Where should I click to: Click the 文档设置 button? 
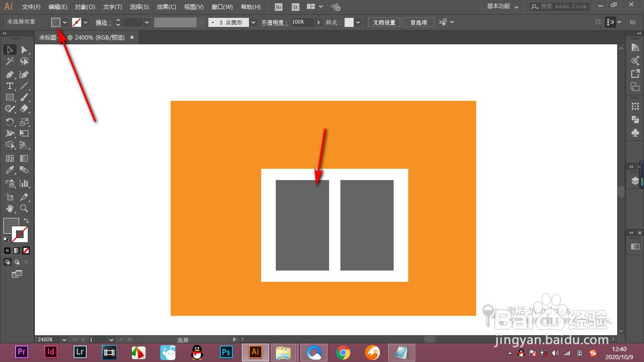[x=384, y=22]
